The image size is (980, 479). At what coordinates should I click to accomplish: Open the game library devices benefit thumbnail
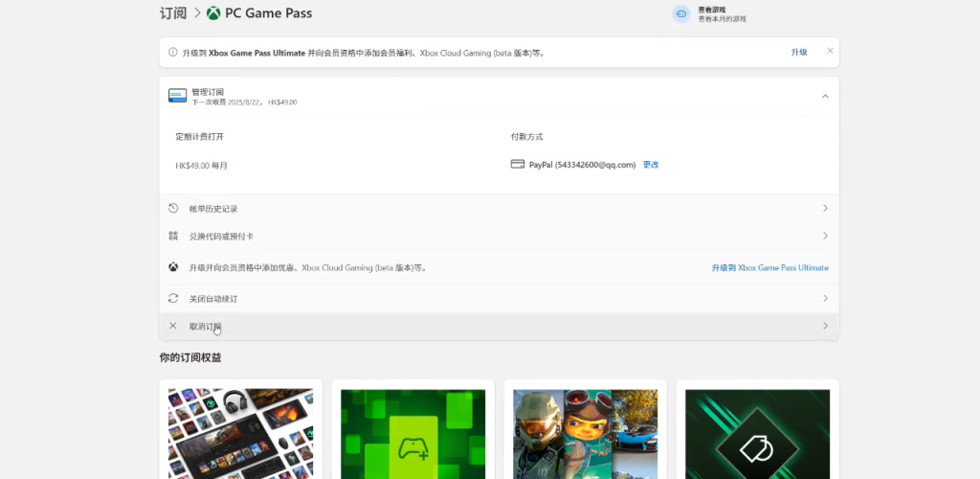(x=240, y=434)
